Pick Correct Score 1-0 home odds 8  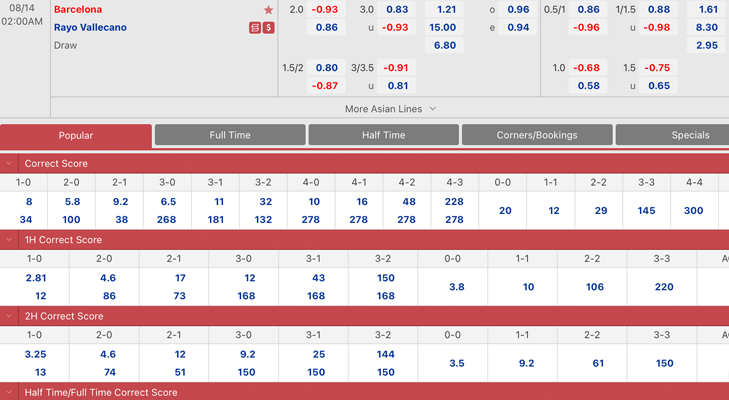tap(28, 201)
